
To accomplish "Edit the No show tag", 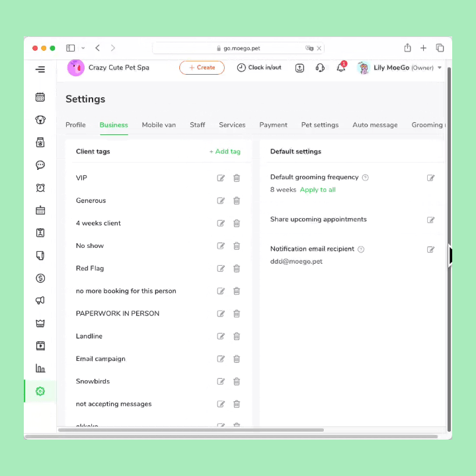I will click(221, 245).
